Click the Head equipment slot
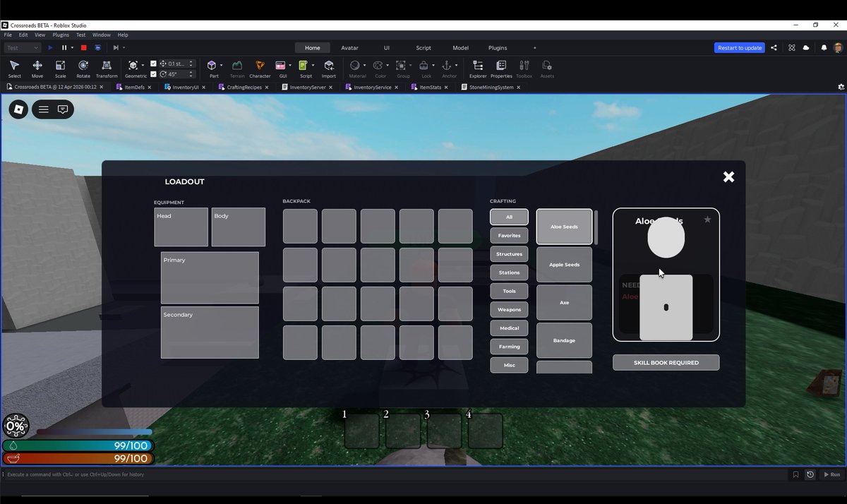This screenshot has height=504, width=847. pyautogui.click(x=181, y=227)
